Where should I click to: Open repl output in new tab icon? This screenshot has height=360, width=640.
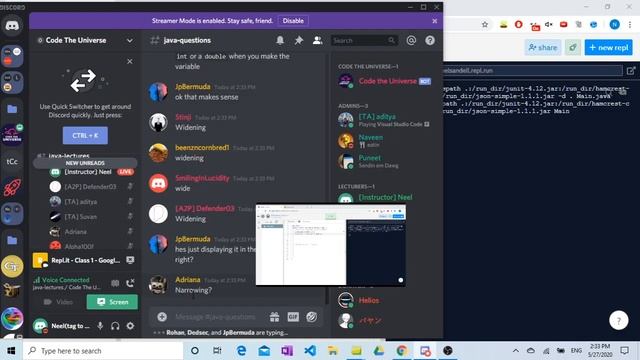click(x=631, y=71)
